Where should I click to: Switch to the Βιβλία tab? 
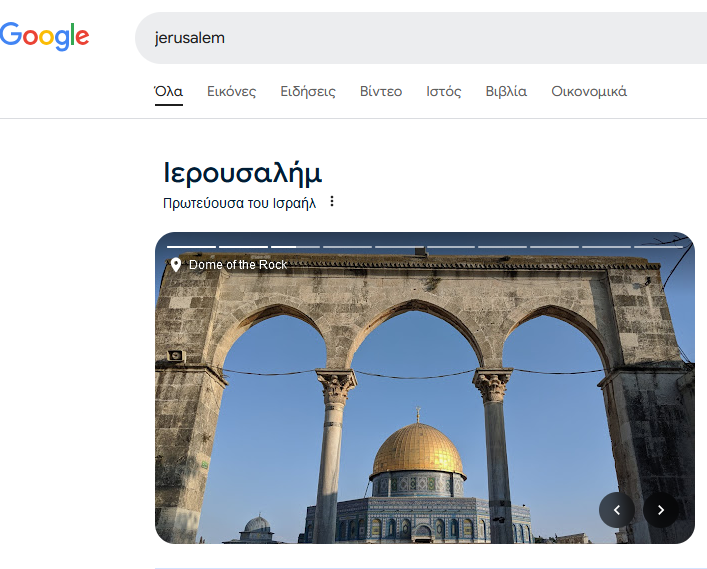pyautogui.click(x=506, y=92)
